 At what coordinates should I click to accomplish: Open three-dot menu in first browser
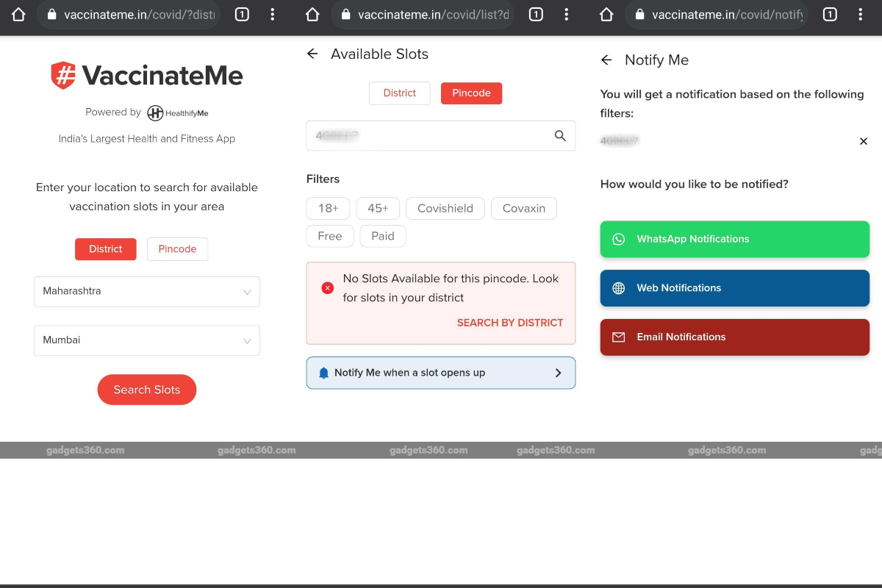pos(273,14)
